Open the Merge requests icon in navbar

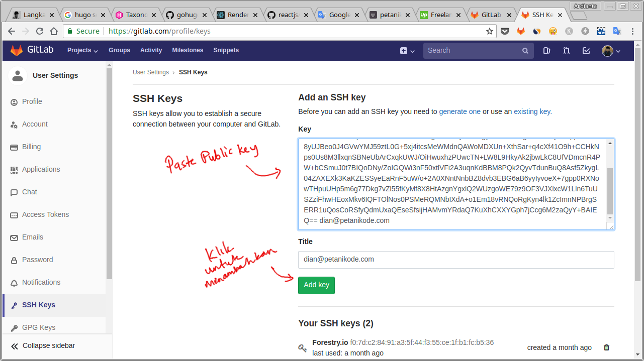click(566, 50)
